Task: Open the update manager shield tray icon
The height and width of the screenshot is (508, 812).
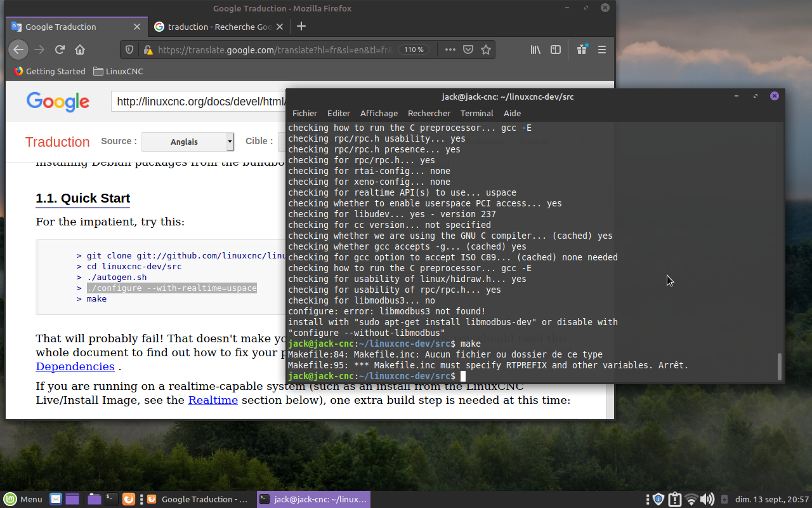Action: pyautogui.click(x=658, y=499)
